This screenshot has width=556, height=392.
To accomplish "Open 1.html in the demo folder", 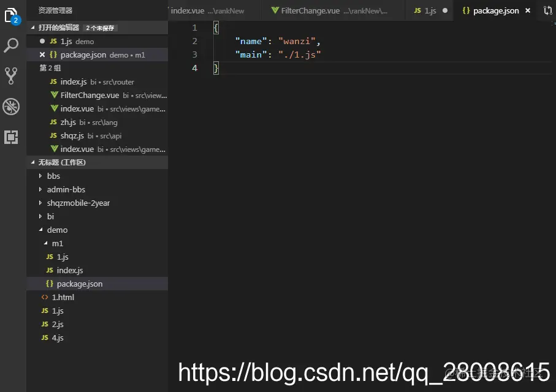I will (97, 297).
